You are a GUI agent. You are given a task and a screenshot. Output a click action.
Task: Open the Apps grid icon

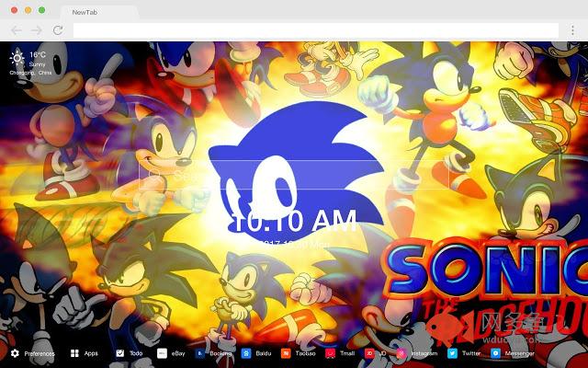74,353
